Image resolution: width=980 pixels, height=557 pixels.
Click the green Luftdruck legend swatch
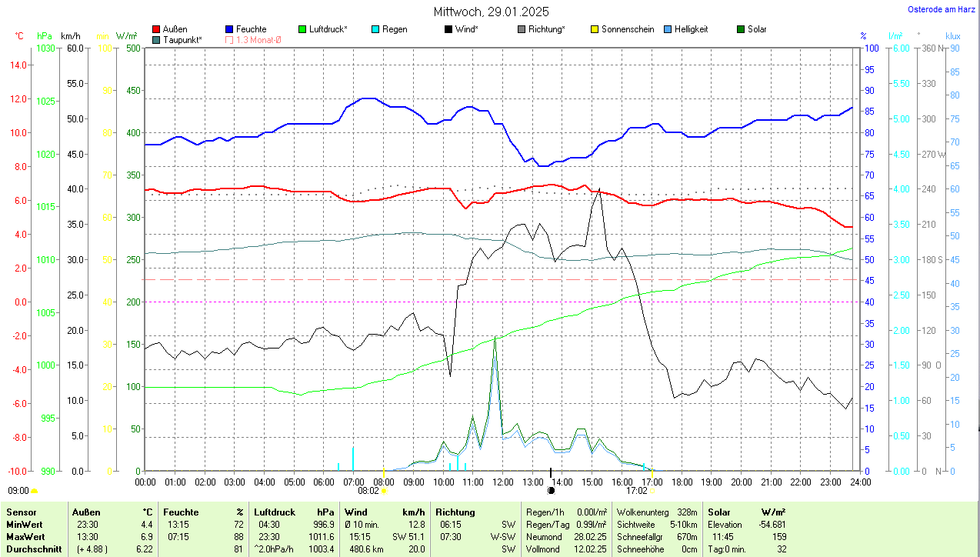click(x=302, y=29)
